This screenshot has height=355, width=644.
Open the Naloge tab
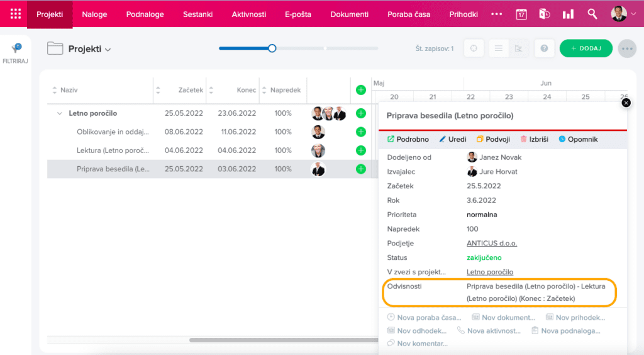94,14
